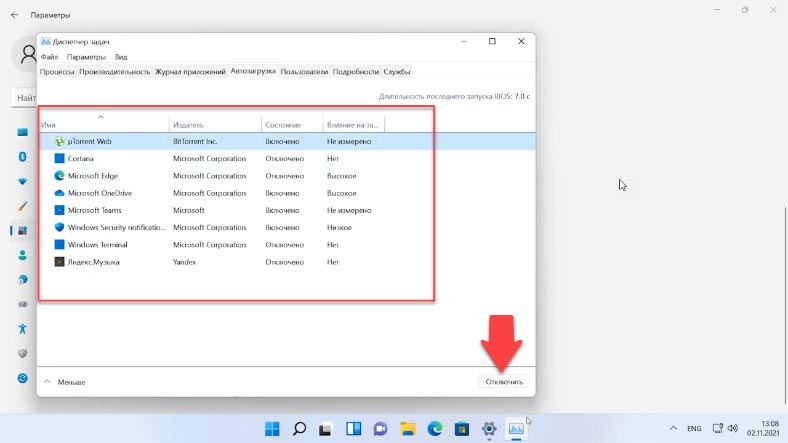Select the Яндекс.Музыка name
The image size is (788, 443).
(x=93, y=262)
